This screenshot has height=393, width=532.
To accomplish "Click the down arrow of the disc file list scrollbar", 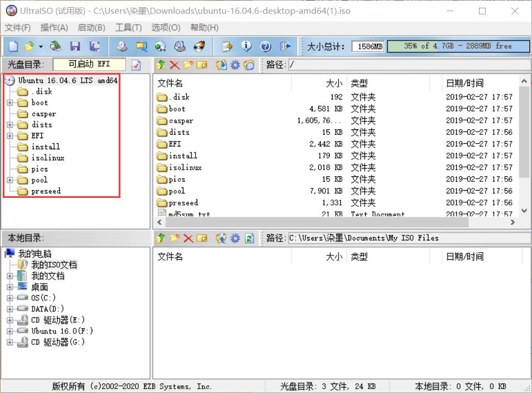I will click(524, 211).
